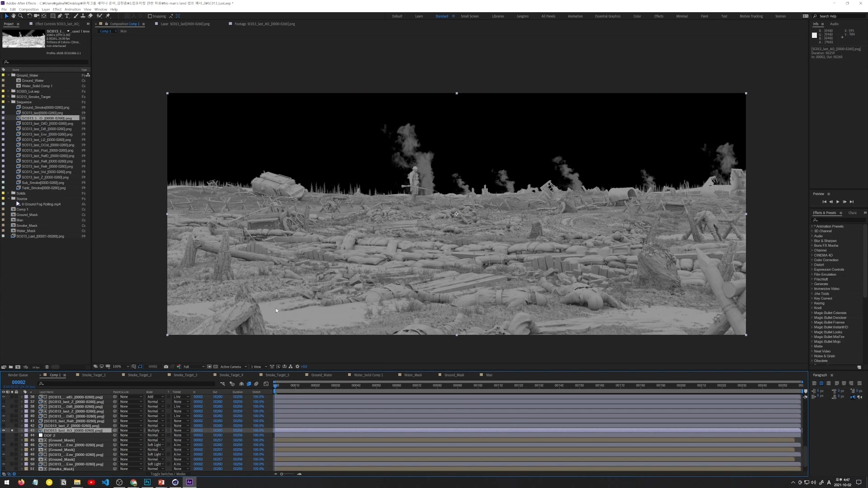Click Toggle Switches / Modes
The width and height of the screenshot is (868, 488).
168,474
